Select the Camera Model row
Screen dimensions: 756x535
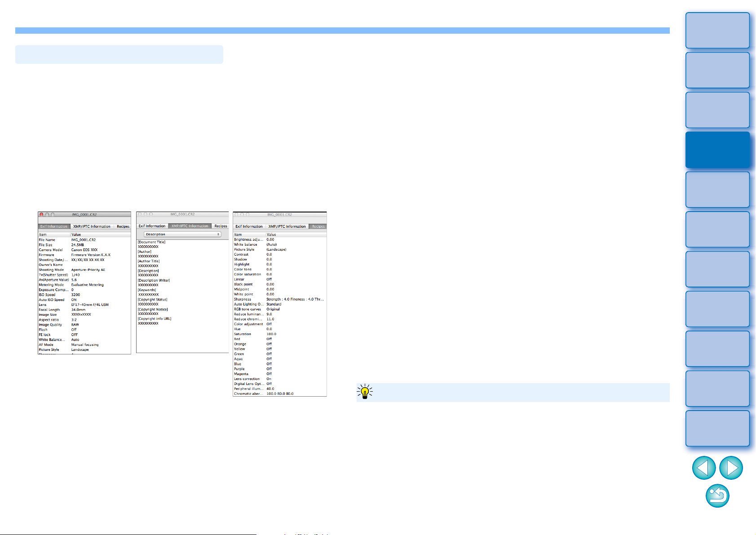click(x=84, y=250)
